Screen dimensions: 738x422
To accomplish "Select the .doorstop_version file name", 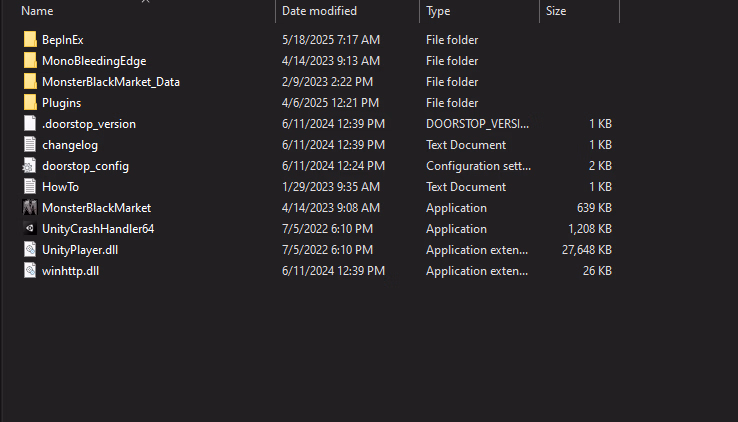I will click(89, 124).
